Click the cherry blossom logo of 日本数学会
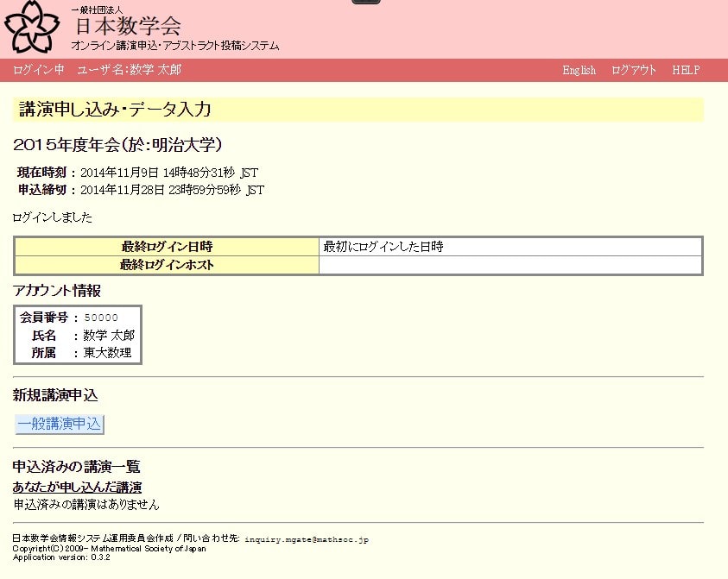This screenshot has width=728, height=579. click(32, 26)
